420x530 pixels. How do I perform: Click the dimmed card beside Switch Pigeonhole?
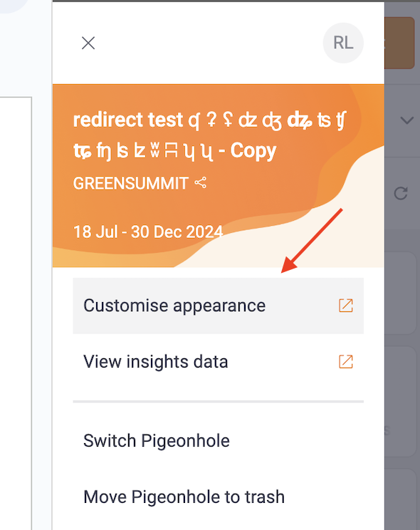click(x=400, y=402)
